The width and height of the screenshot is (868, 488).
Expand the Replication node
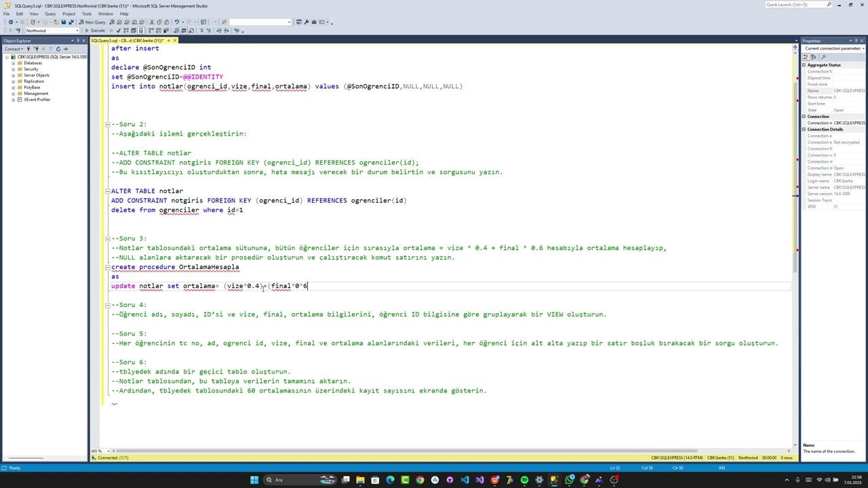tap(13, 81)
